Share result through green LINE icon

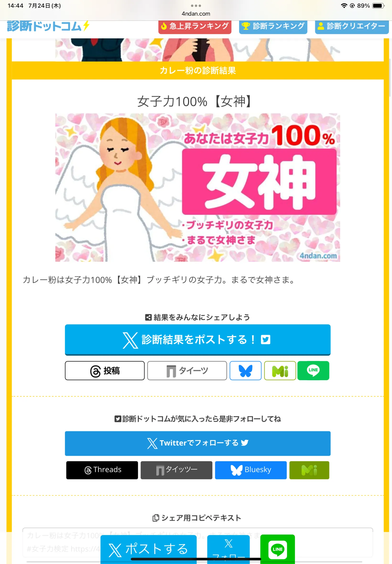[313, 370]
